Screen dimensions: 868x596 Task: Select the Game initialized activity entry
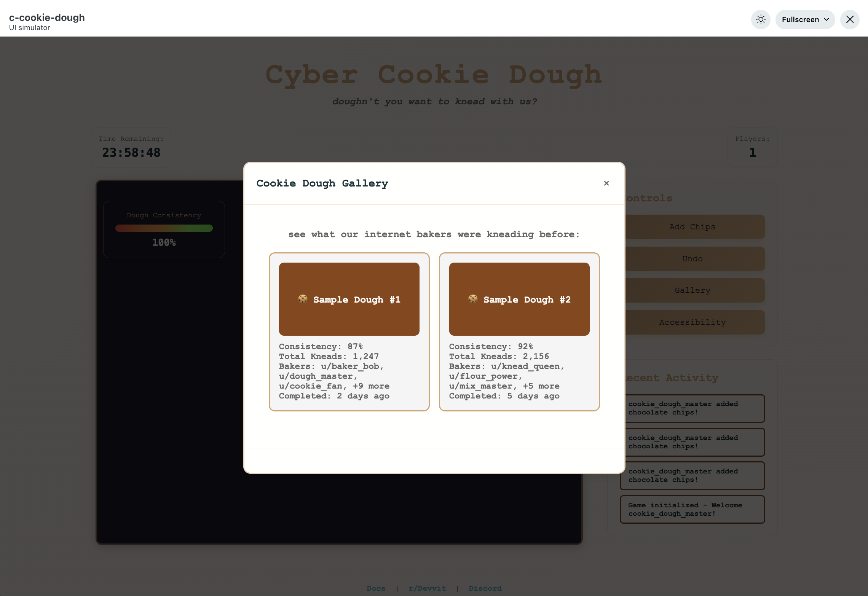click(x=692, y=509)
